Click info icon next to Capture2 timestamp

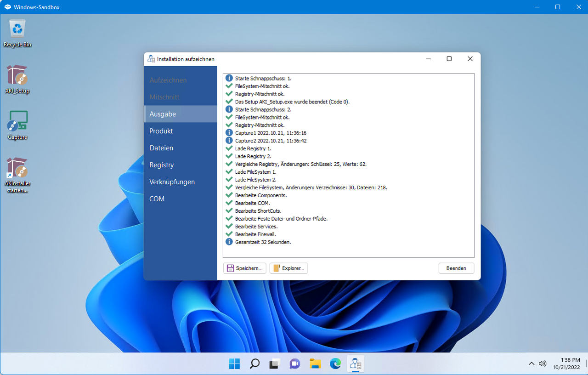pyautogui.click(x=229, y=141)
